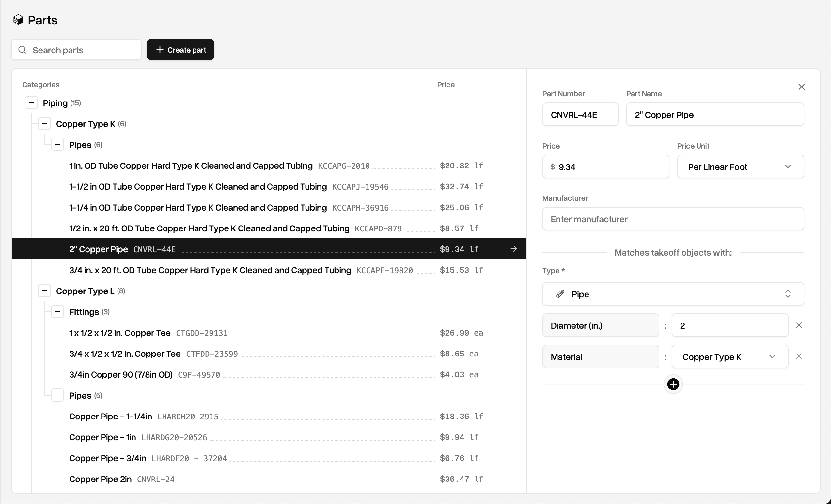Collapse the Pipes group under Copper Type K

coord(57,144)
